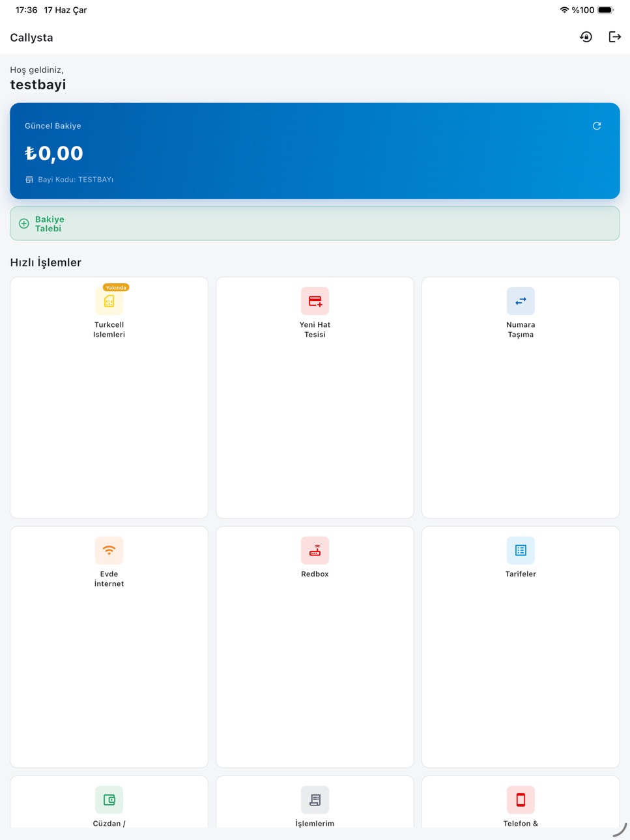Screen dimensions: 630x840
Task: Click the ₺0,00 balance amount
Action: [54, 153]
